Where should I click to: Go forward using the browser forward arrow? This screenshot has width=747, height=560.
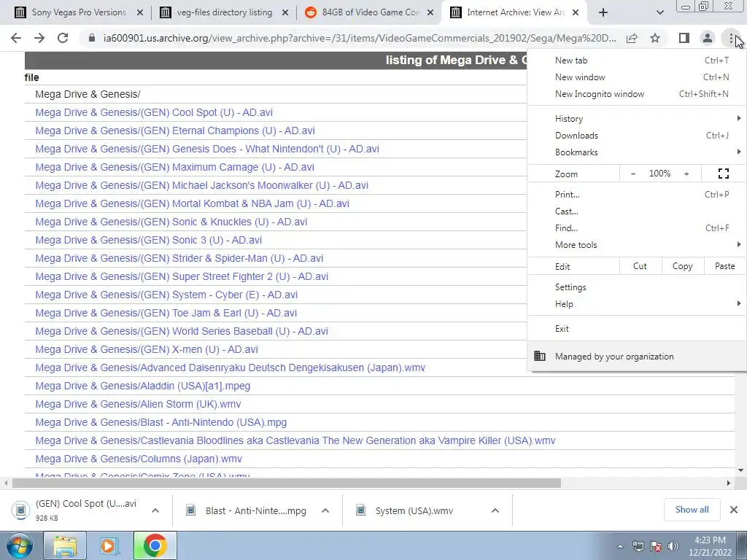coord(39,38)
